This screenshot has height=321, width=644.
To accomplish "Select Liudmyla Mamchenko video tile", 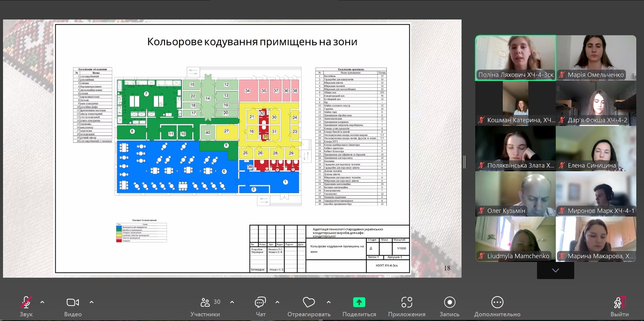I will tap(516, 239).
